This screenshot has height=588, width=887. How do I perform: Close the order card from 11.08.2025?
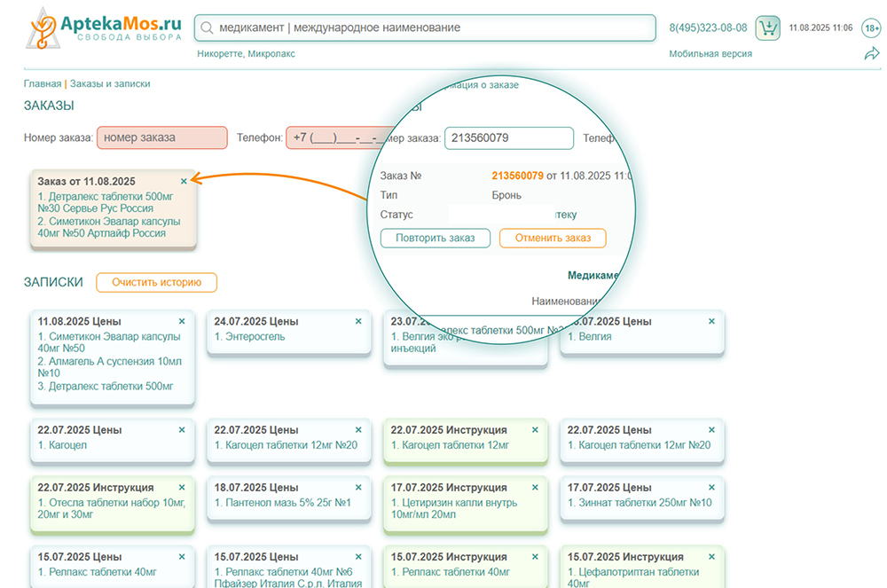click(x=184, y=181)
